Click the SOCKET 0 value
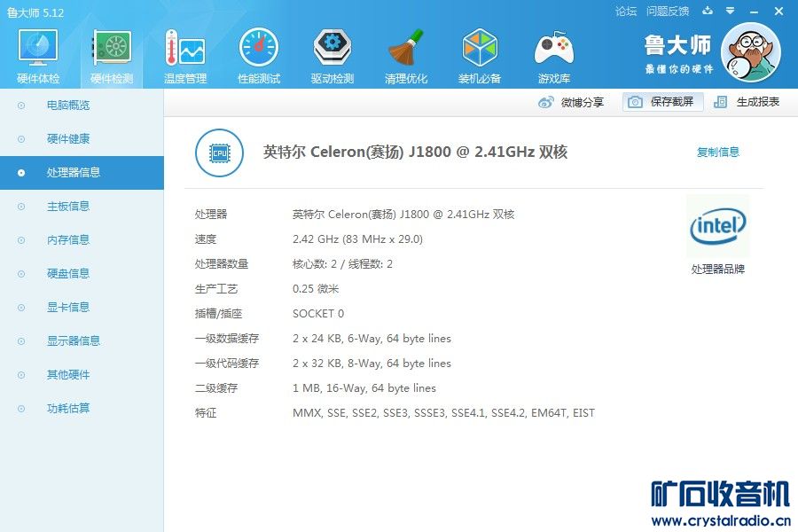 318,314
